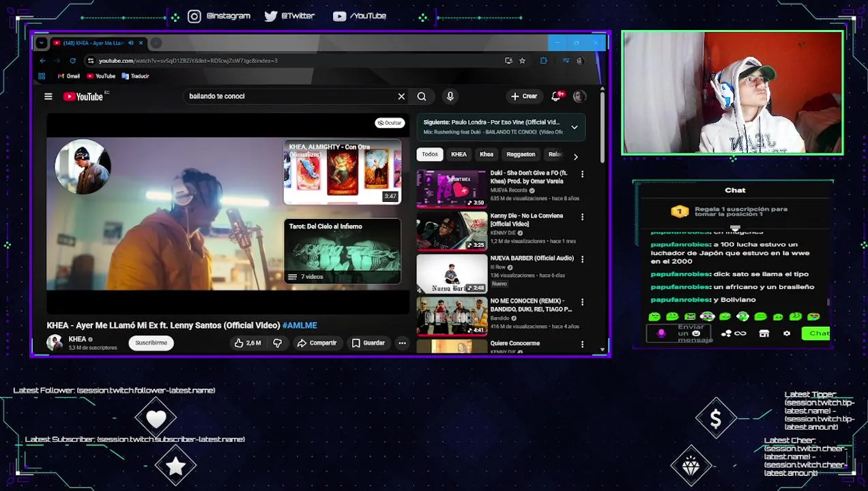Viewport: 868px width, 491px height.
Task: Click the install app icon in address bar
Action: 508,61
